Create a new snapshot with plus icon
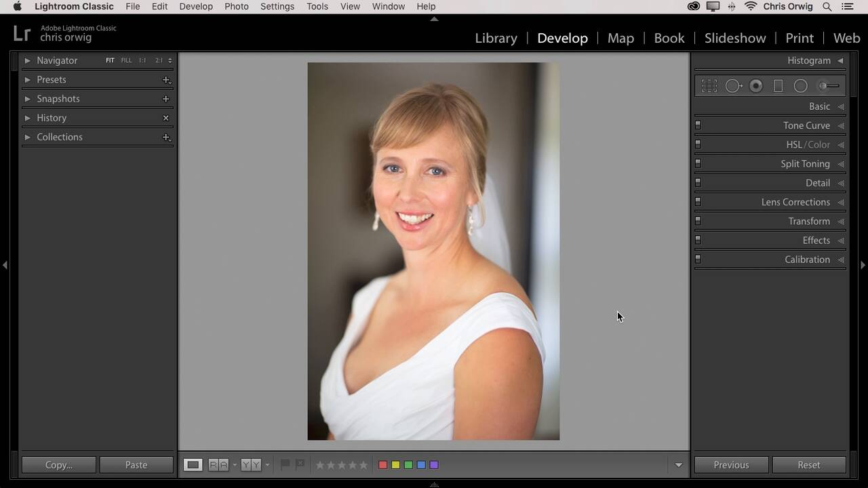 tap(166, 99)
